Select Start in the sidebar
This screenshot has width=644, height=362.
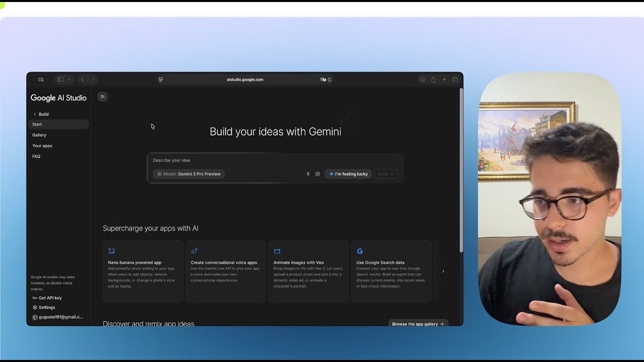click(x=58, y=124)
